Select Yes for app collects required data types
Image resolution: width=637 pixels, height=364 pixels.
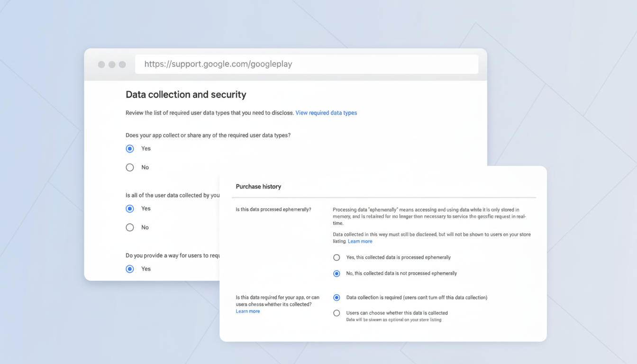[x=130, y=149]
